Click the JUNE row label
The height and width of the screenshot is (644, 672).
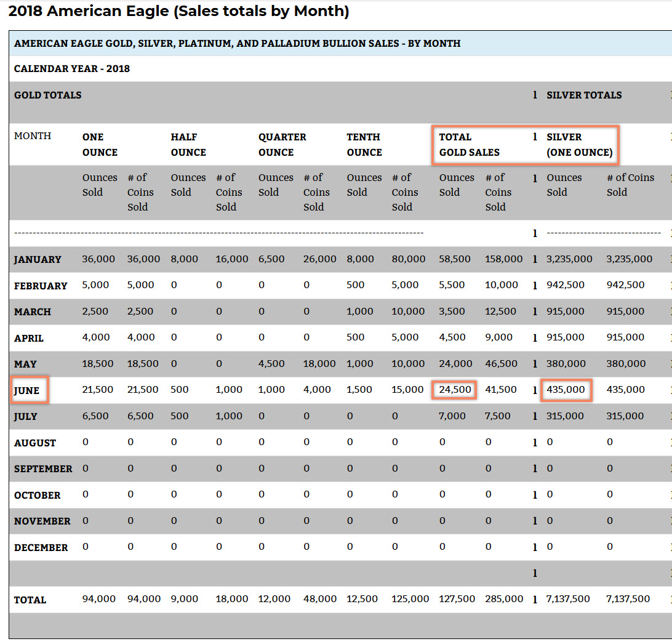pyautogui.click(x=26, y=390)
